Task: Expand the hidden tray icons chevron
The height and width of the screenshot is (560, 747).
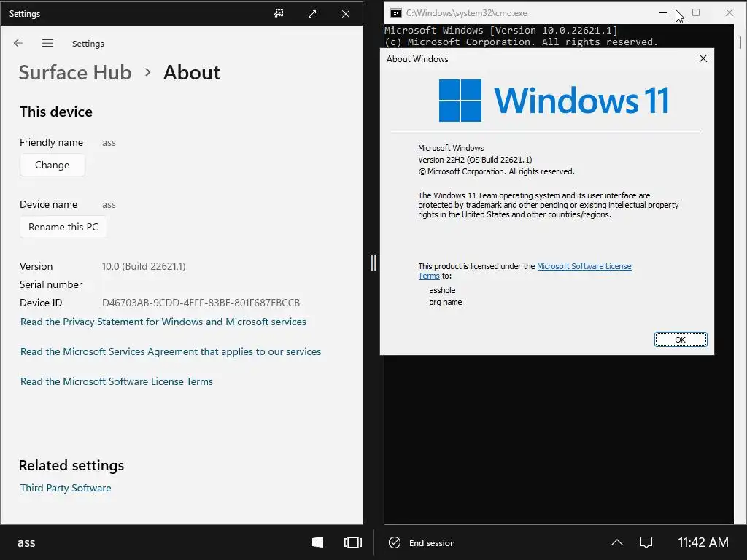Action: pos(617,542)
